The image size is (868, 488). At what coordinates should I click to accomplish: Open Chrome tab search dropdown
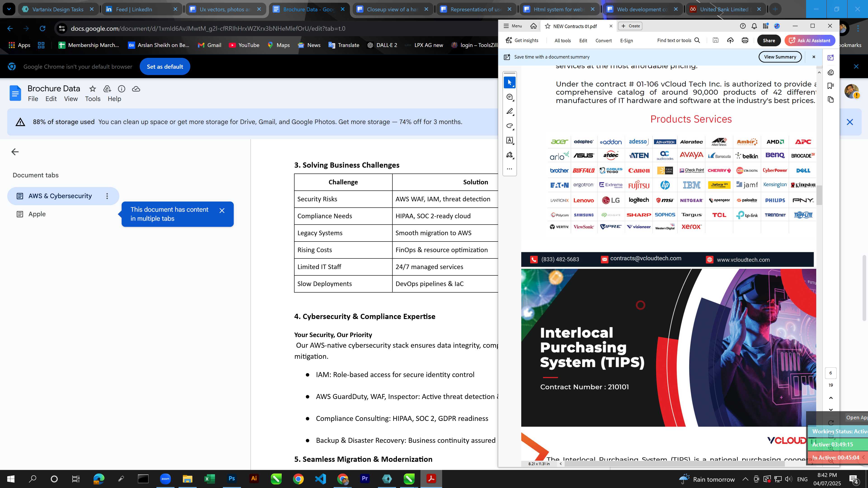coord(9,9)
